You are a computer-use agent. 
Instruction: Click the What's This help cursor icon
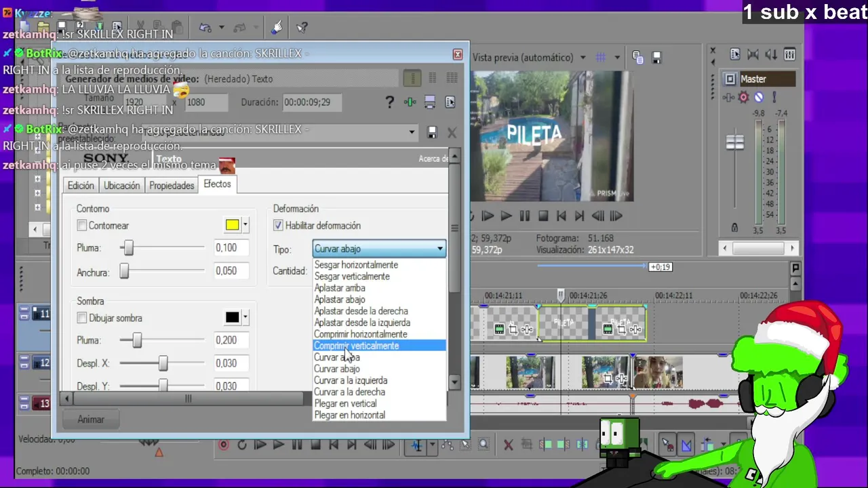pos(302,28)
